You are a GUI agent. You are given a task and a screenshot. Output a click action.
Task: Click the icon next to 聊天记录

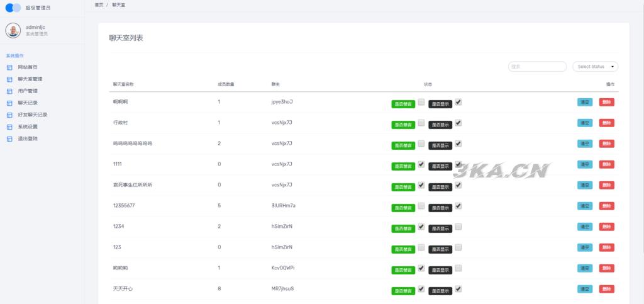[x=9, y=103]
